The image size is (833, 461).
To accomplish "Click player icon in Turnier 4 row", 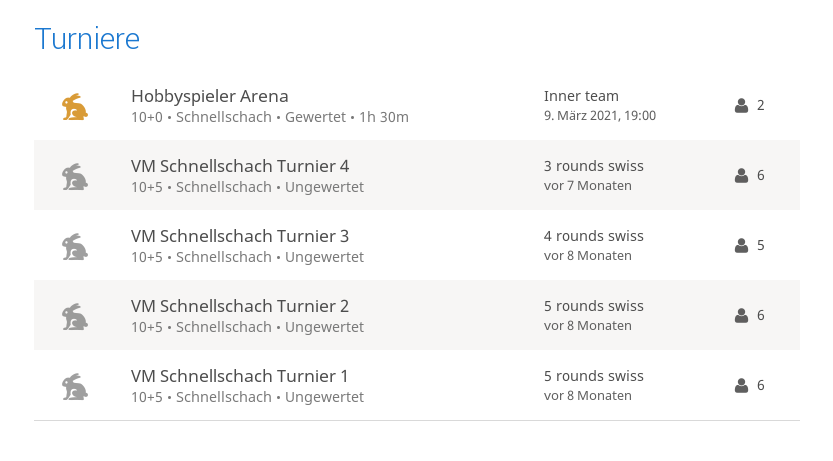I will coord(741,176).
